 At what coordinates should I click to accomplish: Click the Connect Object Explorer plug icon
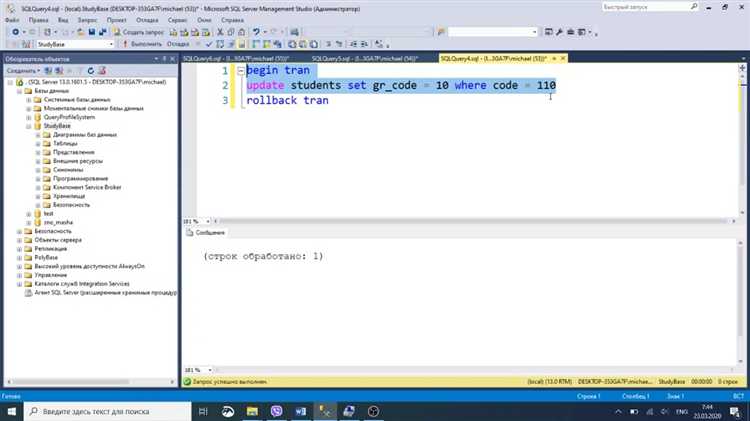pyautogui.click(x=48, y=71)
